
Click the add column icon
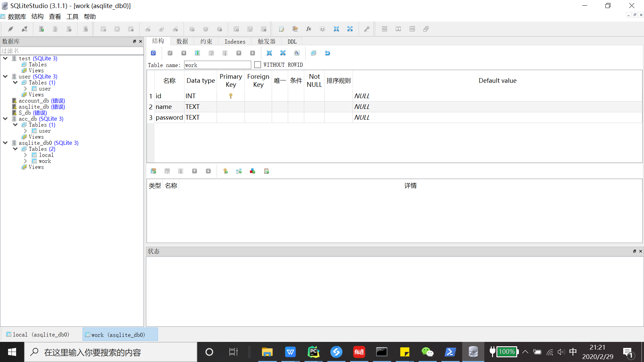pos(197,53)
